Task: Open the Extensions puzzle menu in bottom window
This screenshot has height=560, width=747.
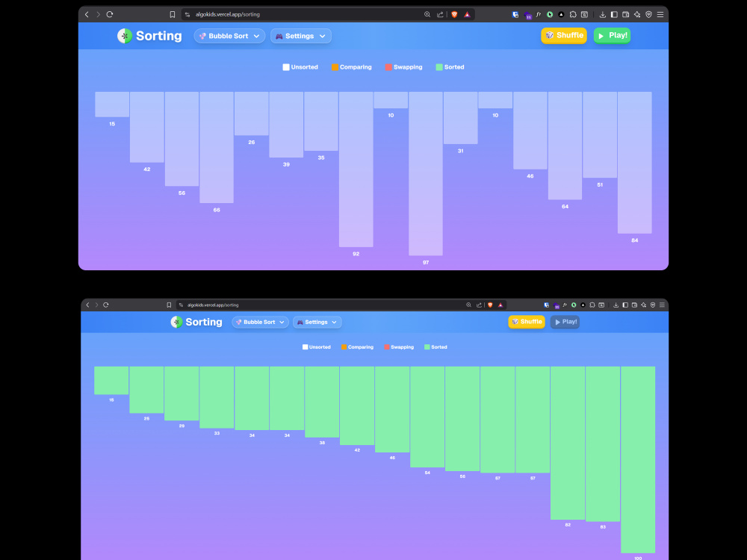Action: point(592,305)
